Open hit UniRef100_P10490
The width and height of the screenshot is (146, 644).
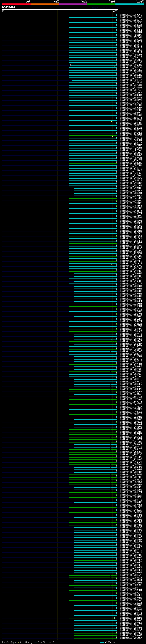point(131,329)
